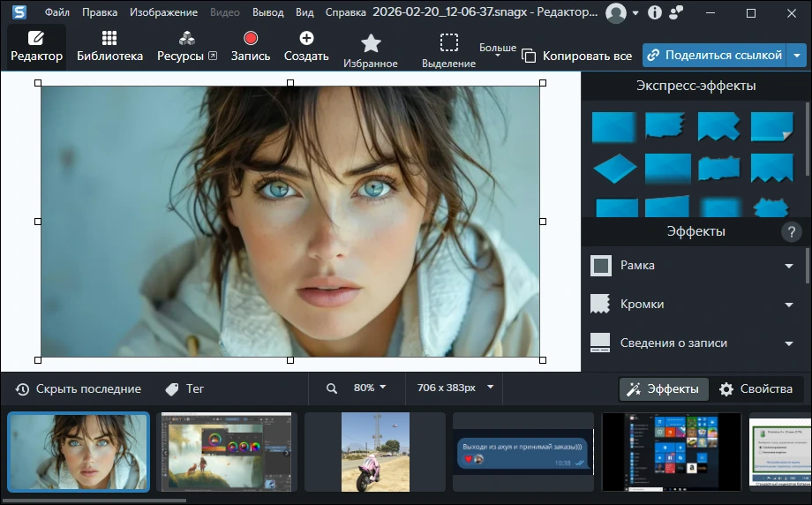Open the share link dropdown arrow
Image resolution: width=812 pixels, height=505 pixels.
(x=796, y=55)
